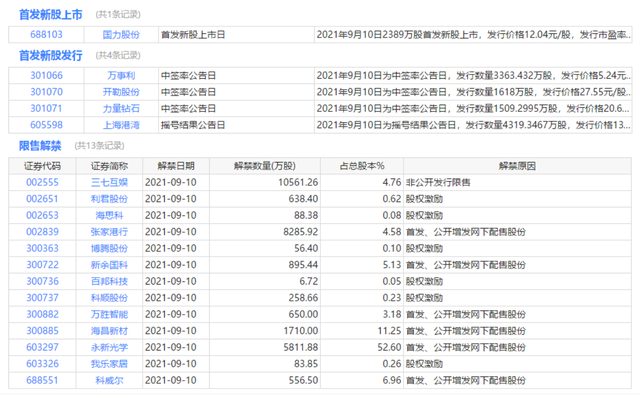Open stock code 300736 link

[x=42, y=281]
